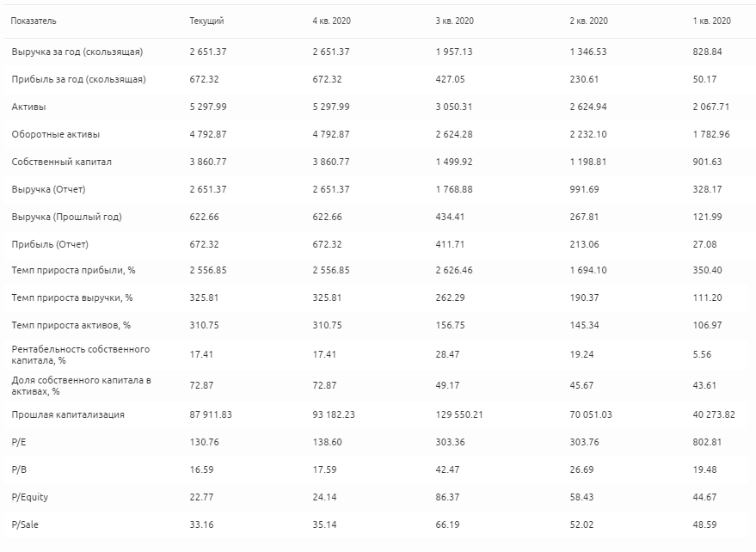756x552 pixels.
Task: Click the '2 кв. 2020' column header
Action: tap(588, 21)
